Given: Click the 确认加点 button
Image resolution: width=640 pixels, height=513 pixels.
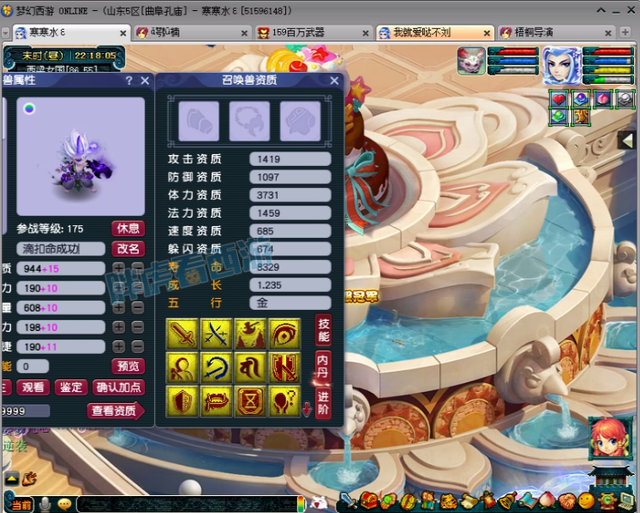Looking at the screenshot, I should (x=119, y=387).
